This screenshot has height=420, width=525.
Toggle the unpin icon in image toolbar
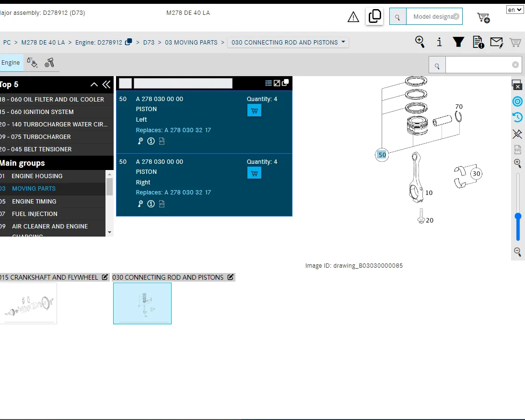coord(517,134)
